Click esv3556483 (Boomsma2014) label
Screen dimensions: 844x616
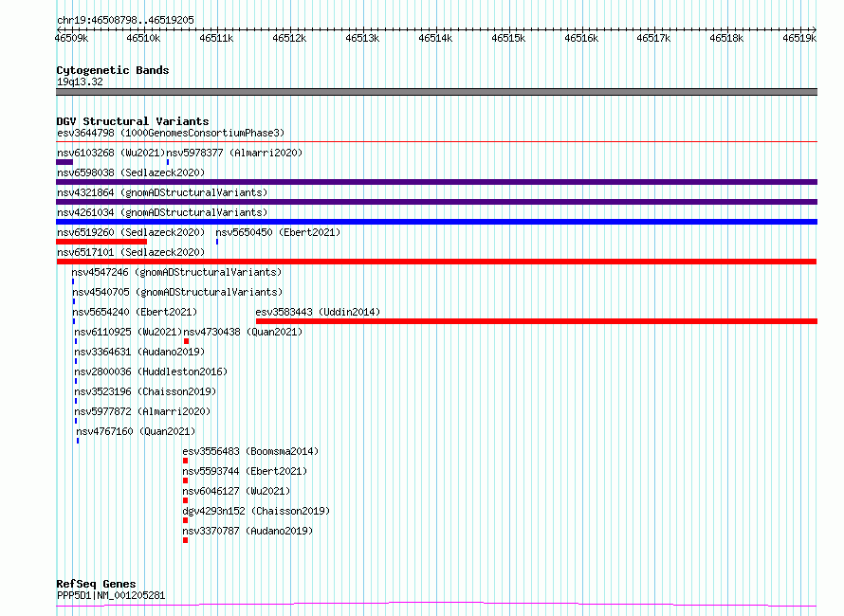point(250,451)
